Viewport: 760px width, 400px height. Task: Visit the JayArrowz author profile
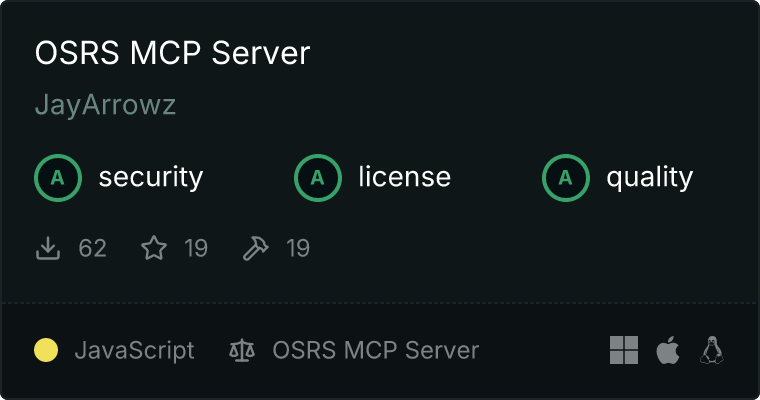[x=106, y=106]
